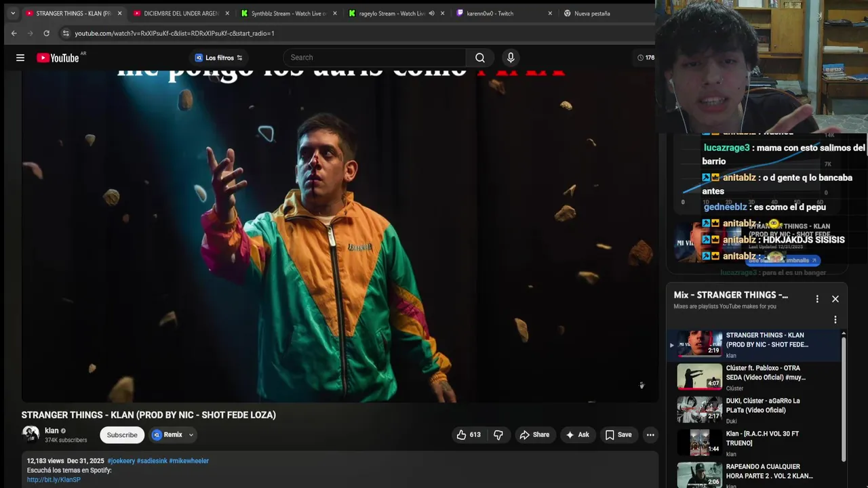Open the klan channel avatar

31,434
